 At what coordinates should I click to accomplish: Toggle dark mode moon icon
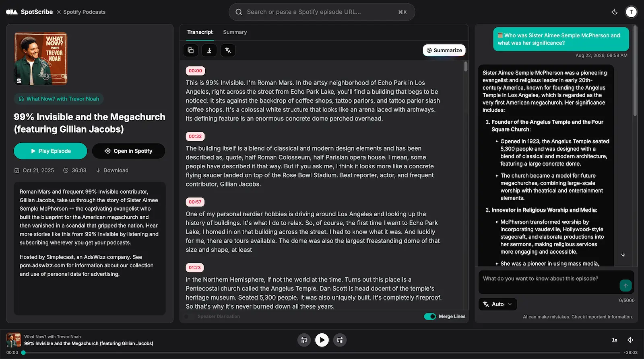[615, 12]
